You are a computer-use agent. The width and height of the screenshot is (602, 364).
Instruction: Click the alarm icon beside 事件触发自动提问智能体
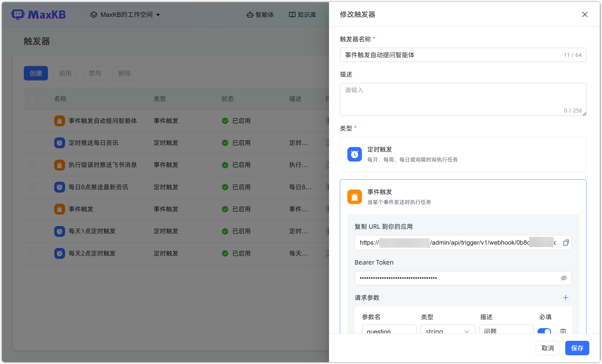click(x=59, y=121)
